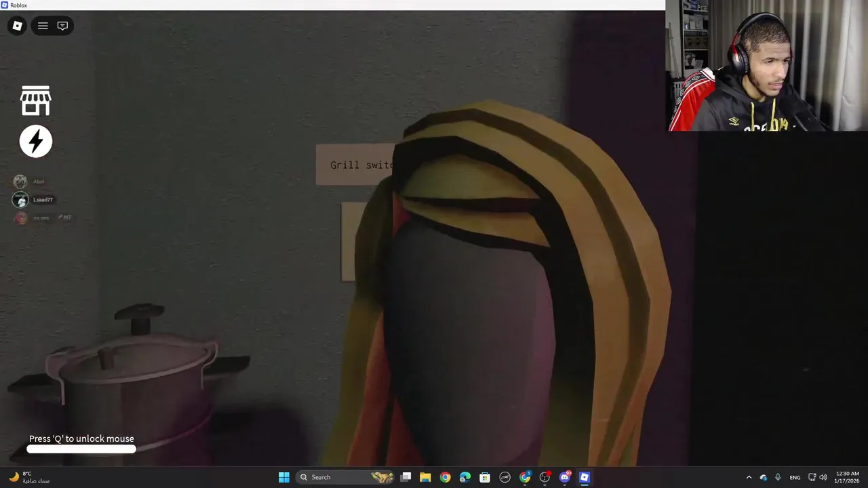Click the 'Grill switch' wall sign
868x488 pixels.
[355, 165]
